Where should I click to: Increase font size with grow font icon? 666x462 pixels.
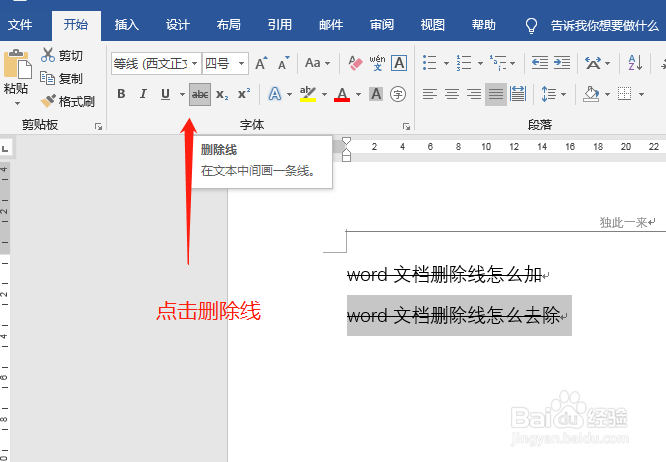coord(262,63)
